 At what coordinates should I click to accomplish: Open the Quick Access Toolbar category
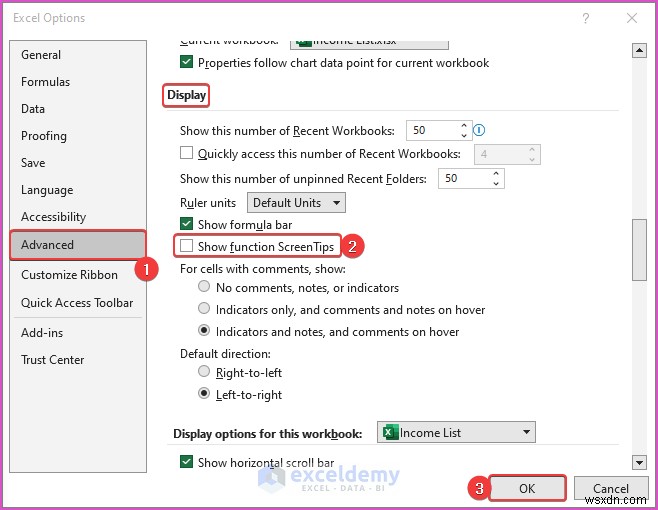78,303
